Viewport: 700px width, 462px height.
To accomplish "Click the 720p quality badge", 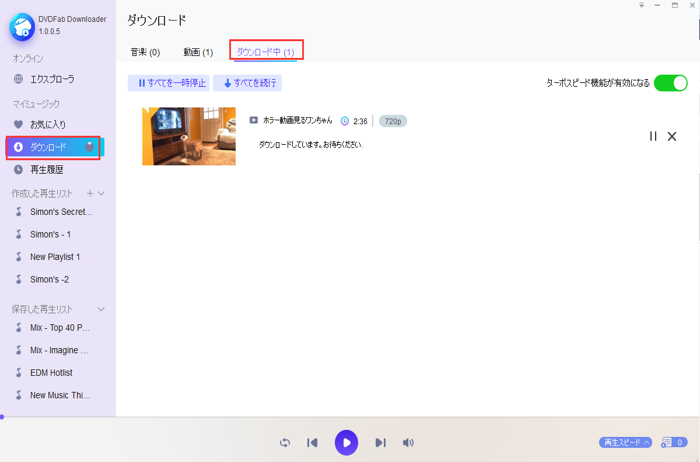I will click(x=393, y=121).
